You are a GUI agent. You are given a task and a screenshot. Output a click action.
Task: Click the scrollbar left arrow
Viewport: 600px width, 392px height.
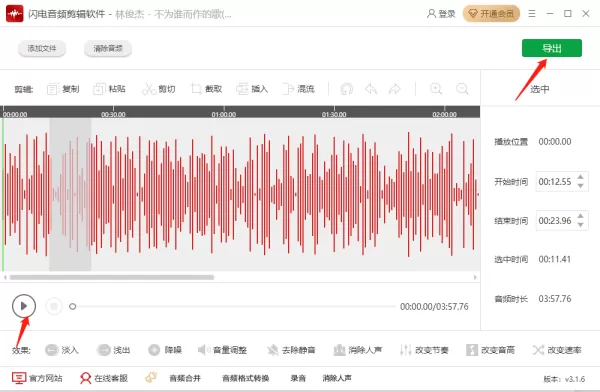tap(5, 277)
